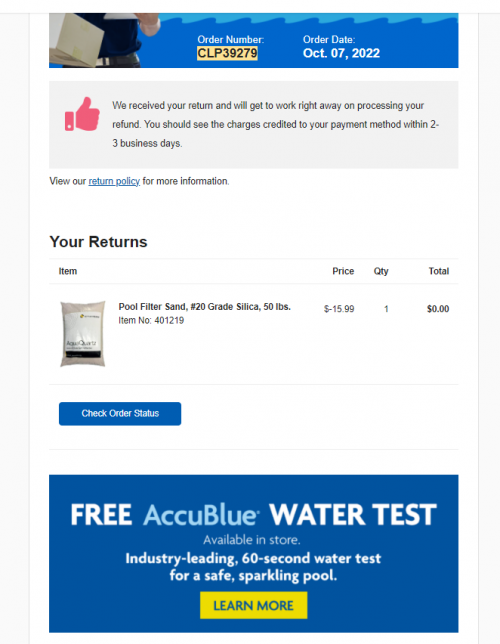Click the yellow LEARN MORE button
Screen dimensions: 500x644
point(253,605)
